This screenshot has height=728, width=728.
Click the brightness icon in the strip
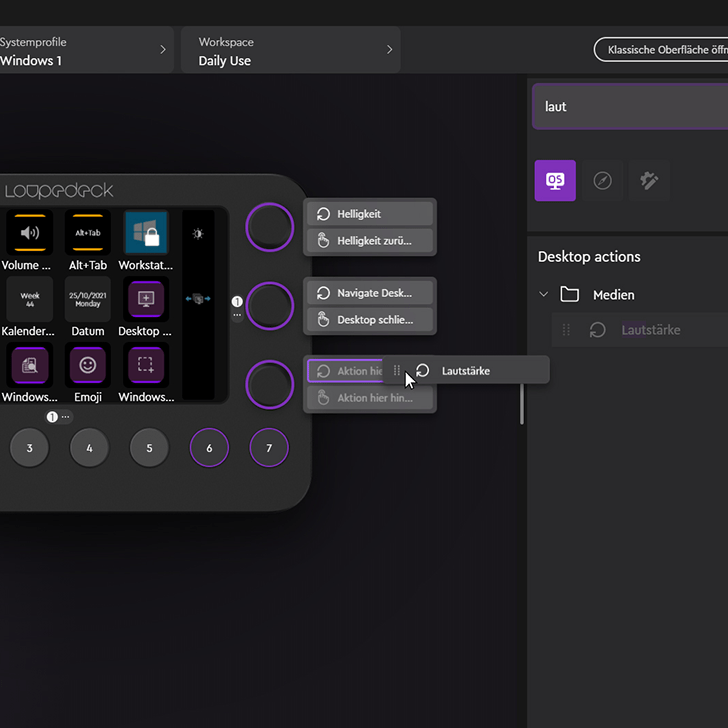click(198, 234)
